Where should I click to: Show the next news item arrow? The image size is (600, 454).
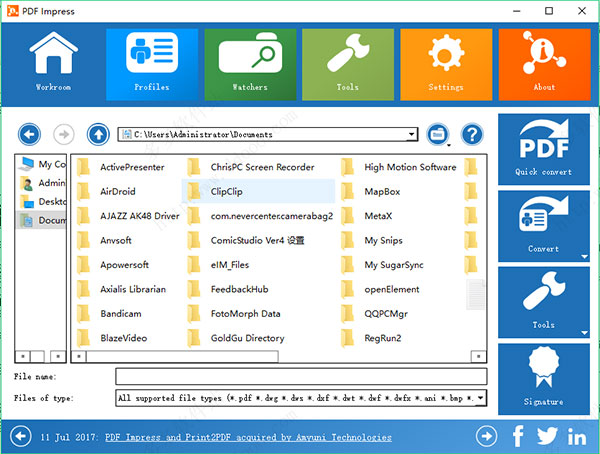pos(486,436)
